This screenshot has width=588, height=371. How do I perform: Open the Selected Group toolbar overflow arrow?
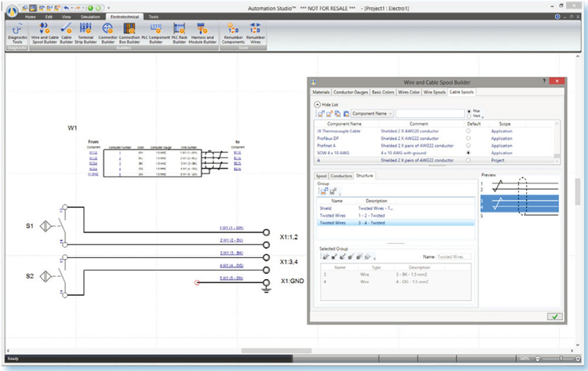point(375,259)
